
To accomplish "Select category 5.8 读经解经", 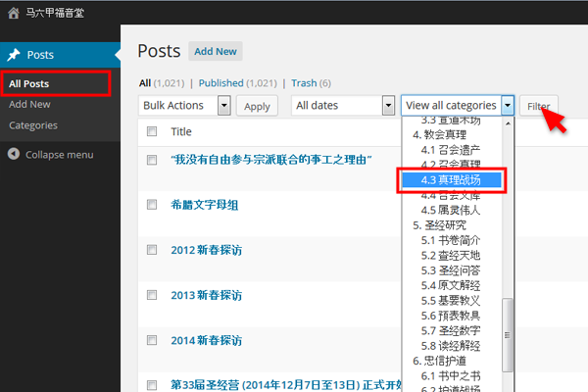I will pos(451,346).
